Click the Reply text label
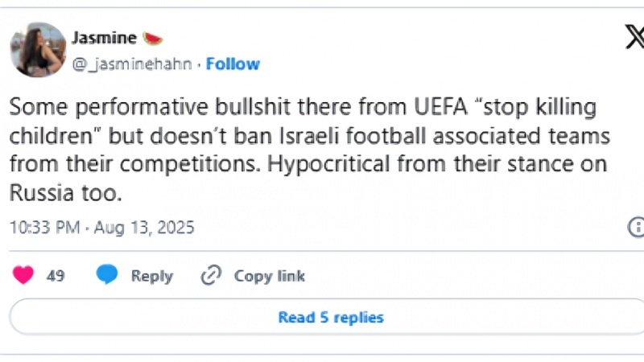This screenshot has height=362, width=644. (151, 276)
